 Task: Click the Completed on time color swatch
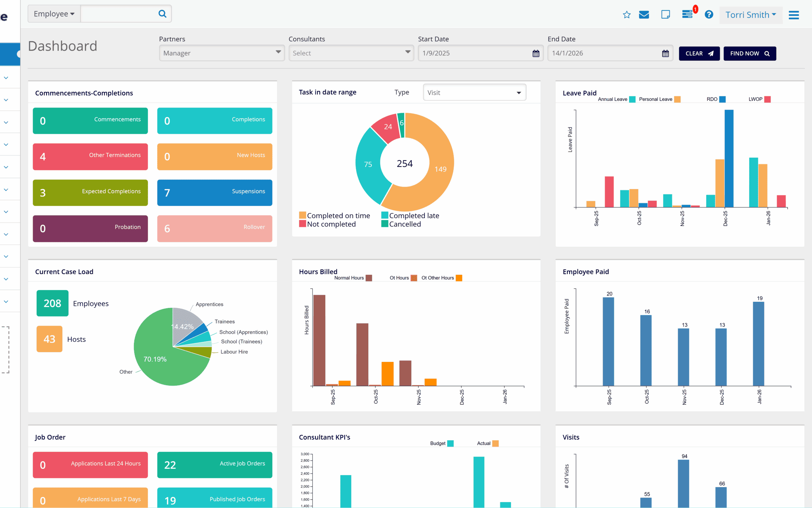tap(302, 215)
